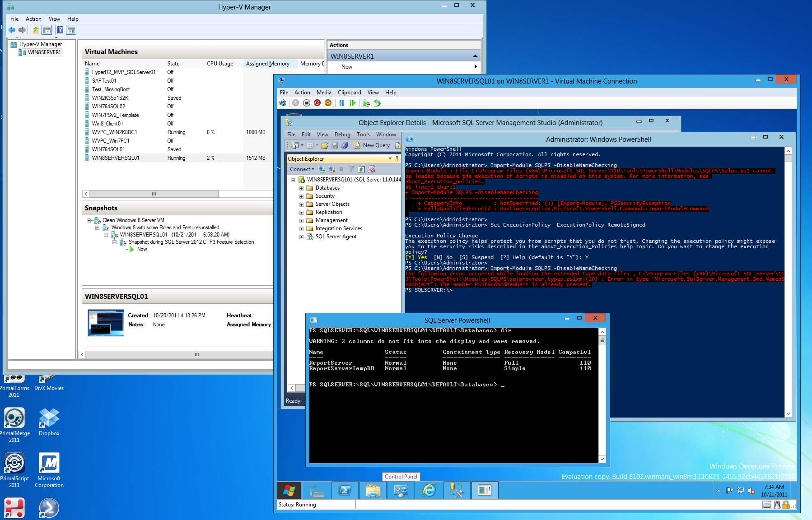The height and width of the screenshot is (520, 812).
Task: Open the Object Explorer panel options dropdown
Action: tap(390, 158)
